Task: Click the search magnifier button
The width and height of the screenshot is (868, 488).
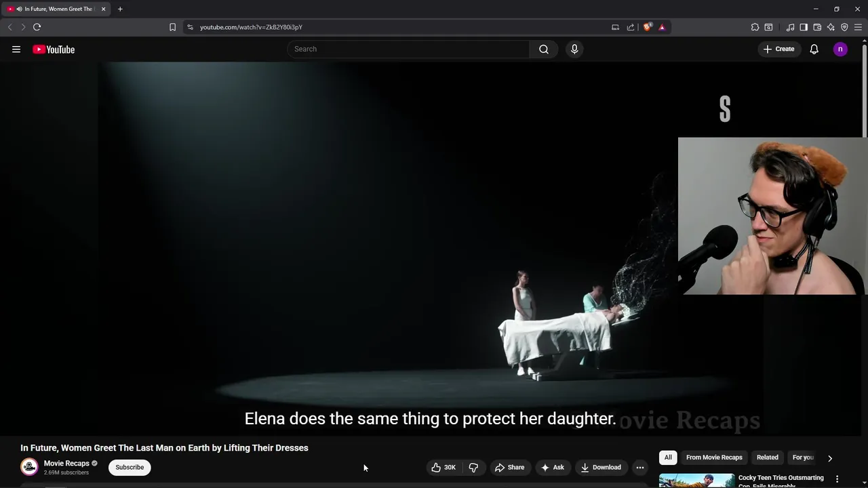Action: click(x=544, y=49)
